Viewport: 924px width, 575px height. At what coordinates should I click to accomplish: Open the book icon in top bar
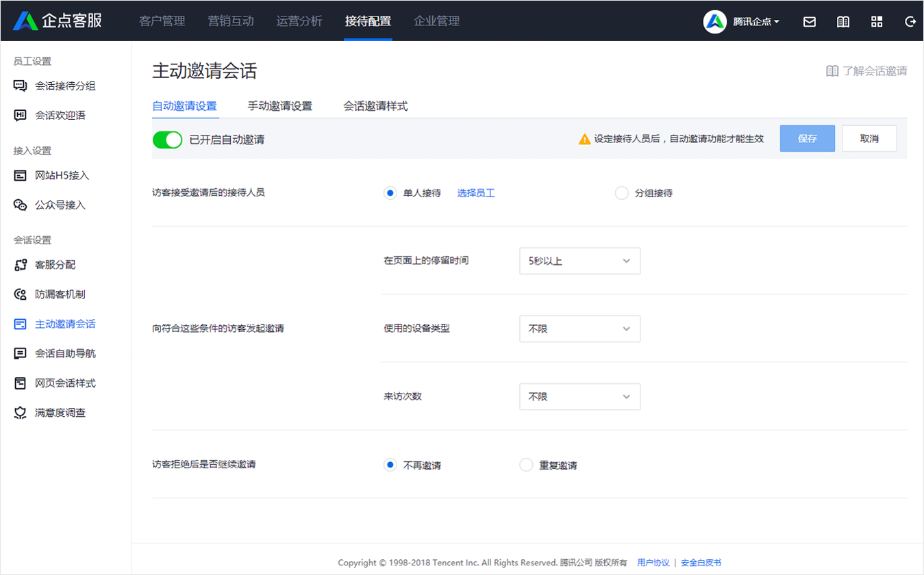point(843,22)
